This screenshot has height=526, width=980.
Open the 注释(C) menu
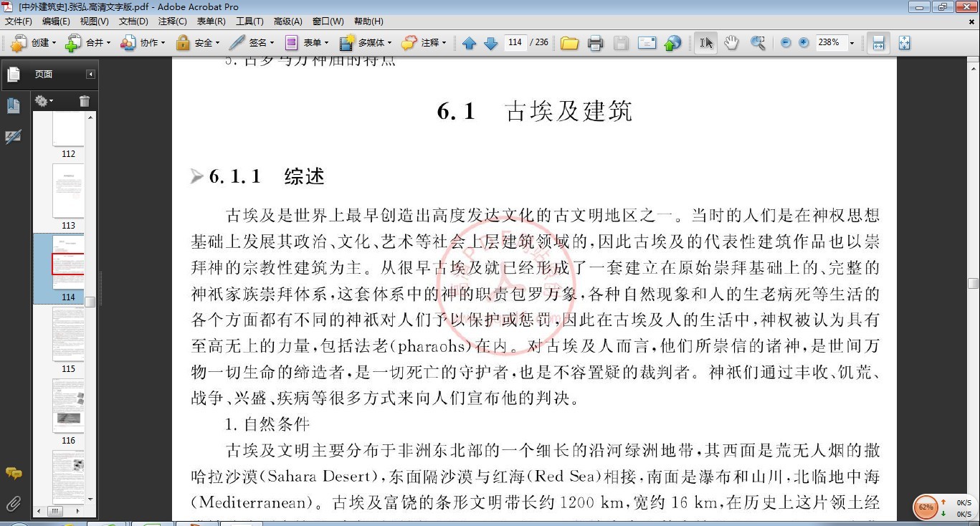tap(172, 21)
